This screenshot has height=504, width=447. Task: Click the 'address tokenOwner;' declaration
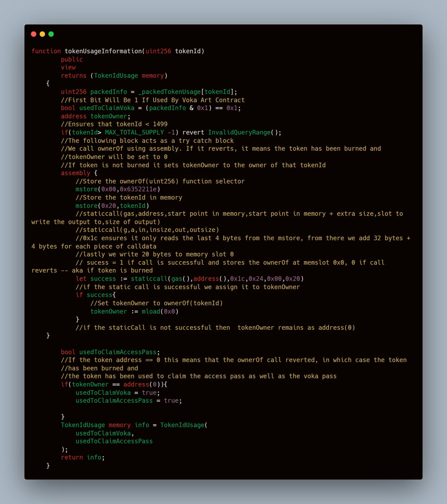pyautogui.click(x=96, y=116)
